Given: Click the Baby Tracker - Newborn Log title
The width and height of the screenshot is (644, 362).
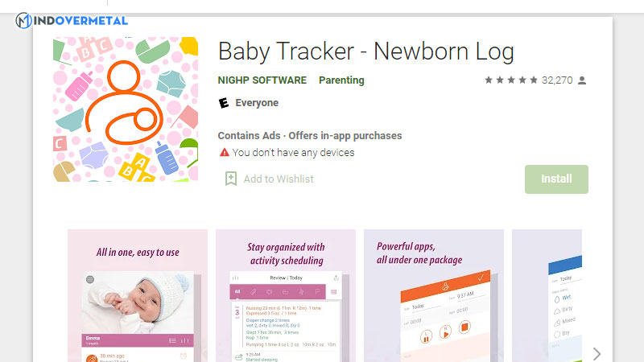Looking at the screenshot, I should click(366, 51).
